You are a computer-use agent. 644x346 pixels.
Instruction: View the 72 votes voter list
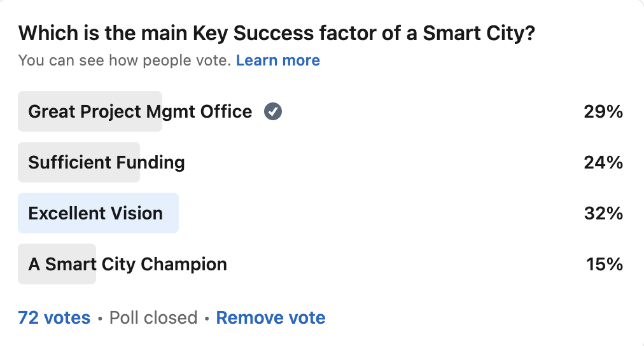pos(54,317)
